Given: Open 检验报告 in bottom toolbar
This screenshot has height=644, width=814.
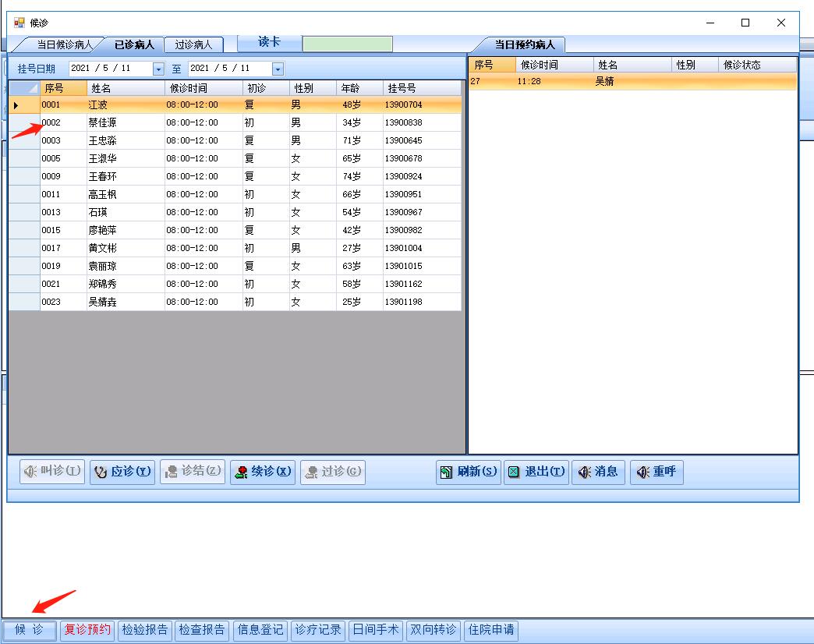Looking at the screenshot, I should point(145,629).
